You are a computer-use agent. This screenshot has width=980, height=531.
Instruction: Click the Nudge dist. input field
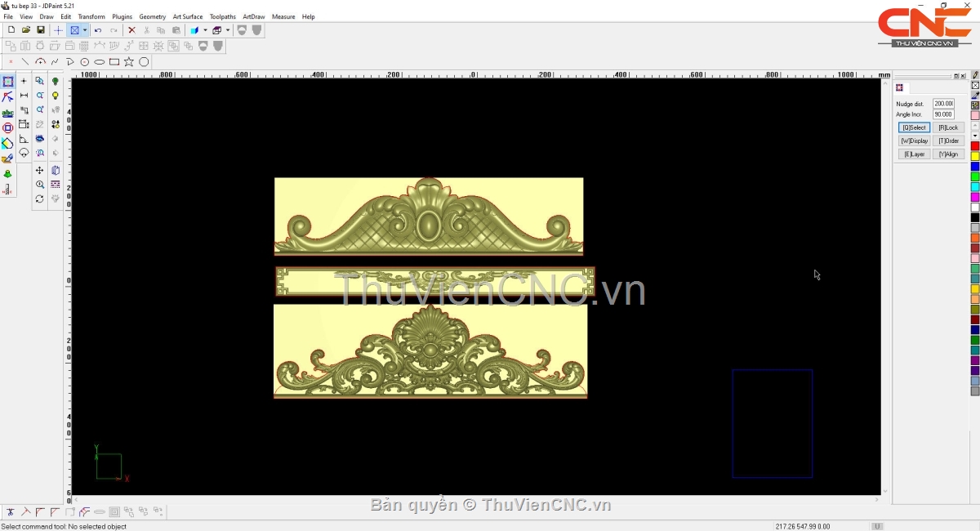pyautogui.click(x=943, y=104)
